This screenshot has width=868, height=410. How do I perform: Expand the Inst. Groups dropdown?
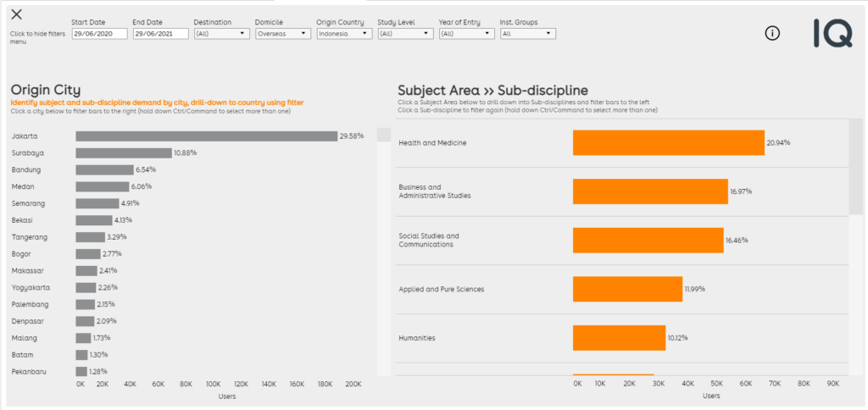click(527, 34)
